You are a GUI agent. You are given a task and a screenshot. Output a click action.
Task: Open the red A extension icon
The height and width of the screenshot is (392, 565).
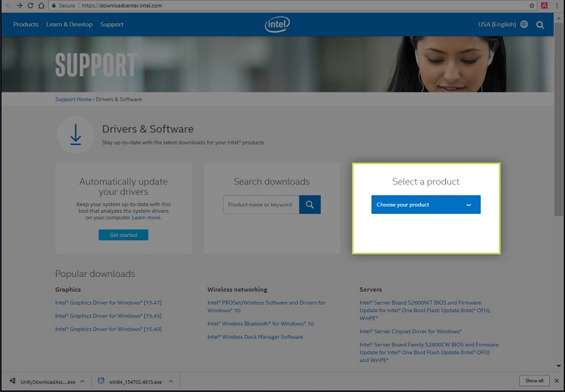[x=544, y=5]
